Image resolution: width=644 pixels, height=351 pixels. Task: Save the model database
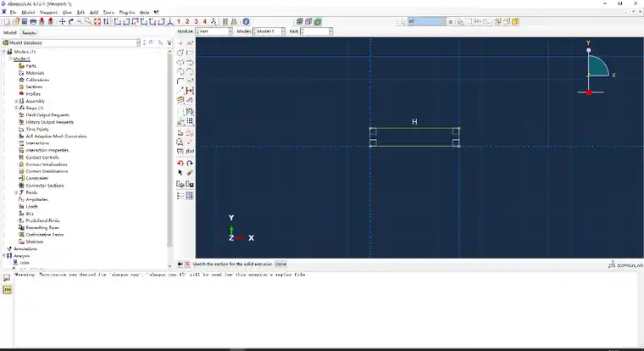(25, 21)
